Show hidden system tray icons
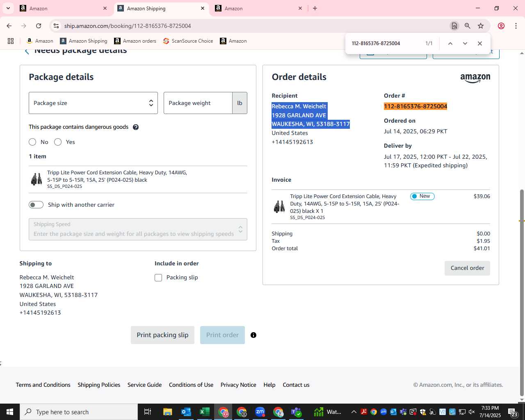Viewport: 525px width, 420px height. pyautogui.click(x=354, y=412)
